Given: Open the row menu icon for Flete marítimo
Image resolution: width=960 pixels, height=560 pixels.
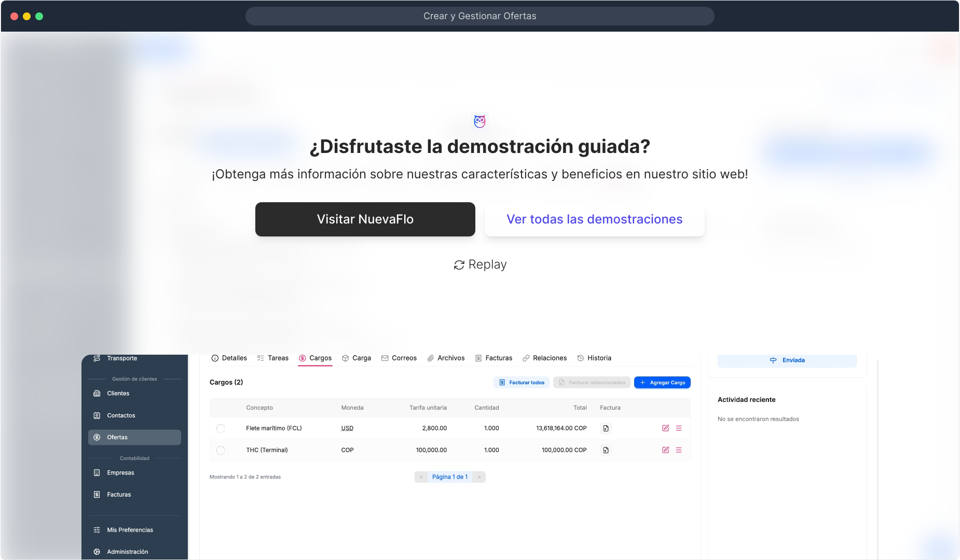Looking at the screenshot, I should (x=679, y=428).
